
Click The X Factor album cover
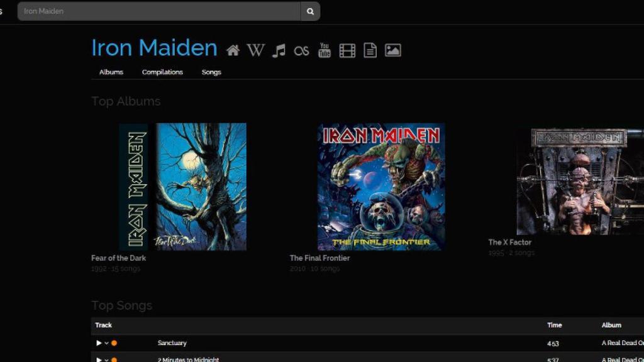pos(580,182)
